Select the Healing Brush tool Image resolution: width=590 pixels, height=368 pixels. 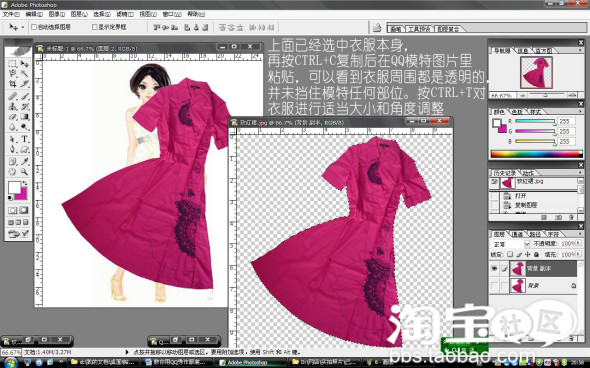(13, 96)
